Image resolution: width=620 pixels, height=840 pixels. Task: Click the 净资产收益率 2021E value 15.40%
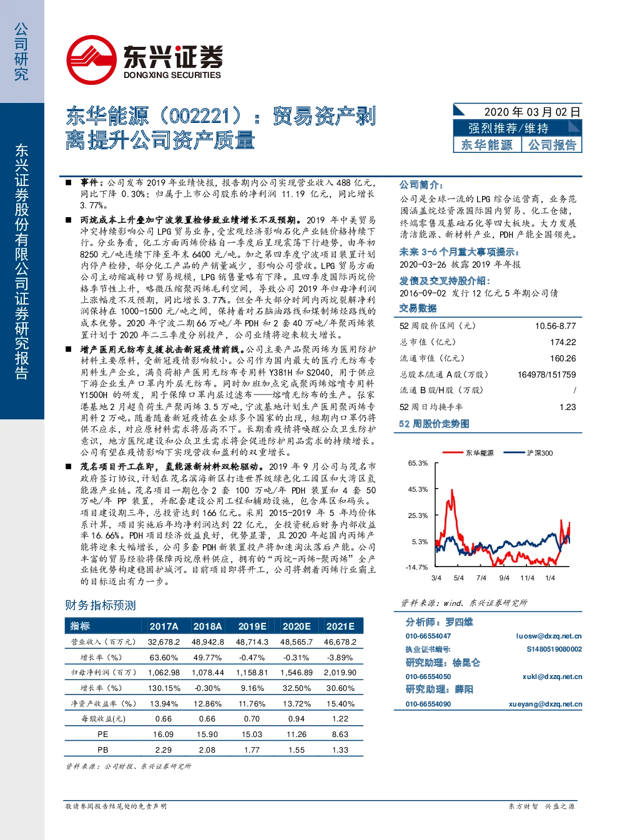(340, 704)
